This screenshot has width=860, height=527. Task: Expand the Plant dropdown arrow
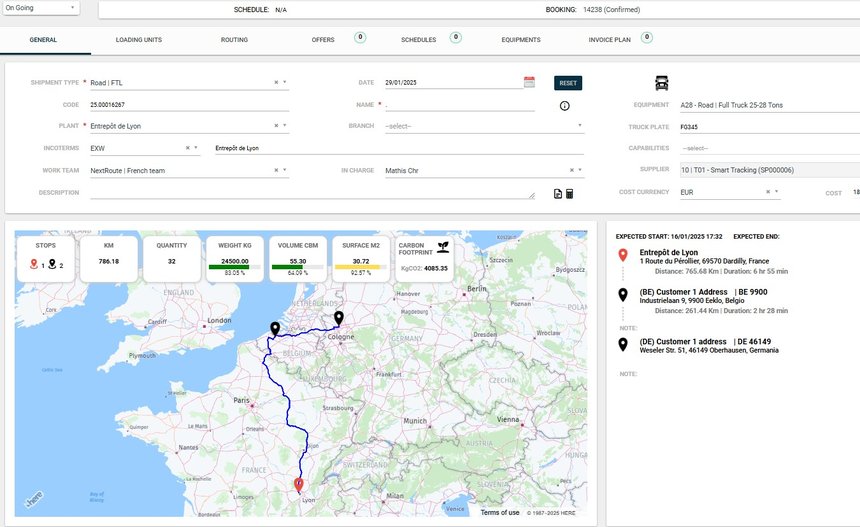285,126
